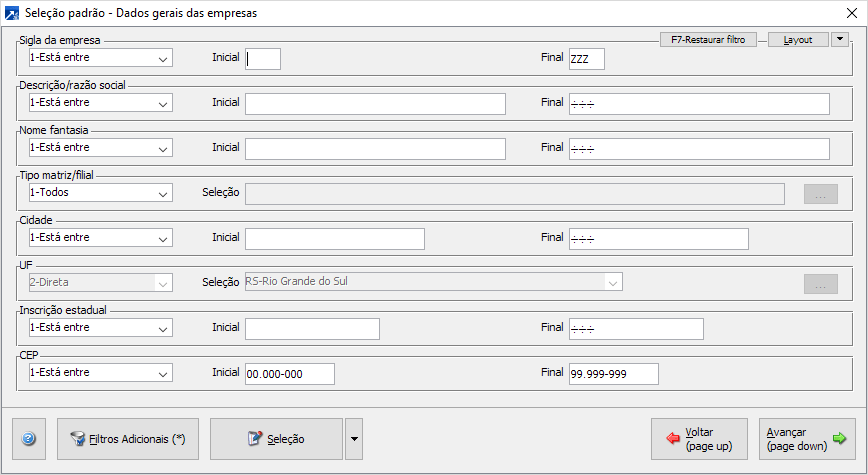Click the blue help question mark icon
The width and height of the screenshot is (868, 475).
pos(29,439)
